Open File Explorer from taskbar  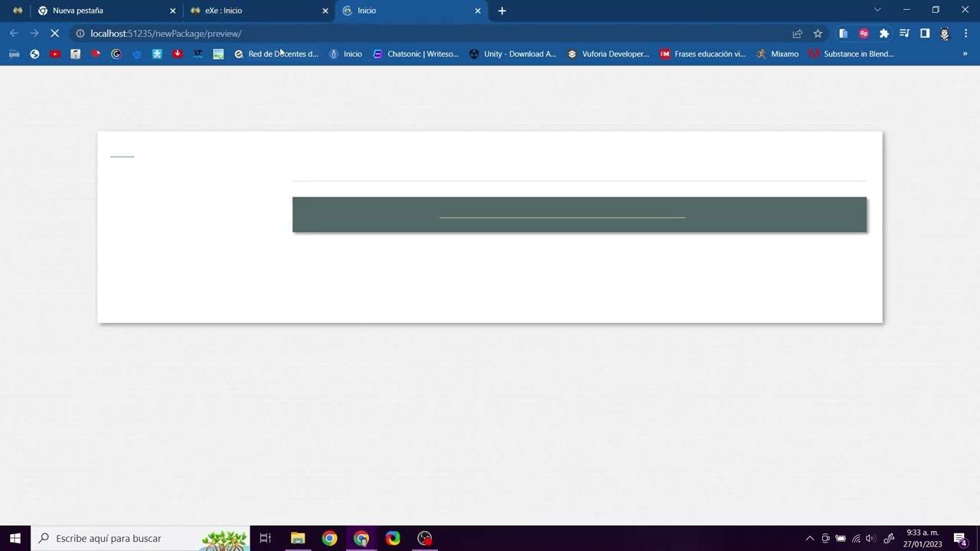point(298,538)
